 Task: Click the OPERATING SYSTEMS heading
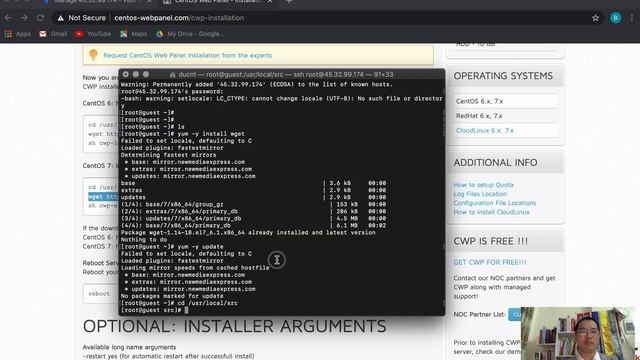click(503, 76)
